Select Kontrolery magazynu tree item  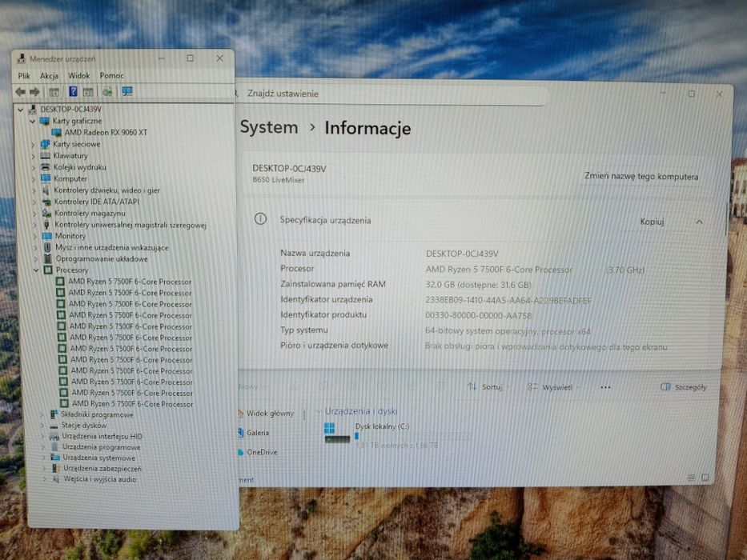(x=90, y=214)
